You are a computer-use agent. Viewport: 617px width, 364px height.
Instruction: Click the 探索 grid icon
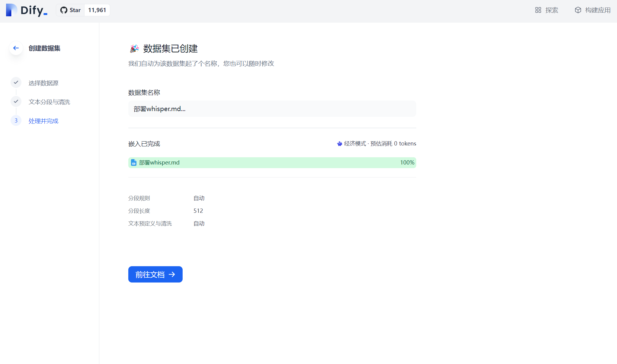coord(538,10)
